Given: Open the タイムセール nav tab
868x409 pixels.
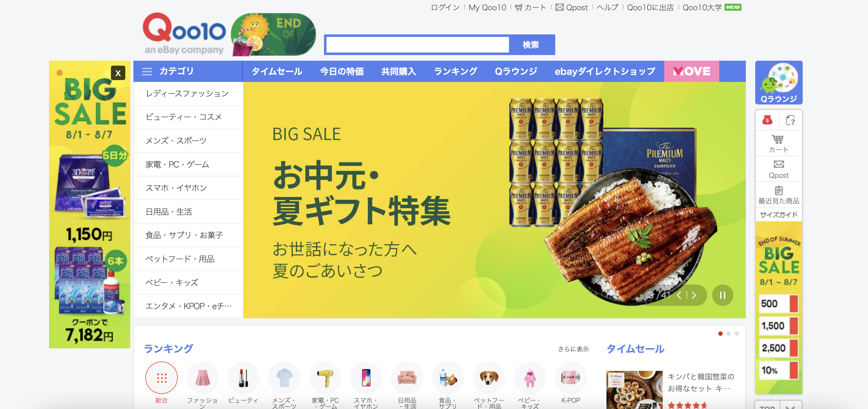Looking at the screenshot, I should pos(277,72).
